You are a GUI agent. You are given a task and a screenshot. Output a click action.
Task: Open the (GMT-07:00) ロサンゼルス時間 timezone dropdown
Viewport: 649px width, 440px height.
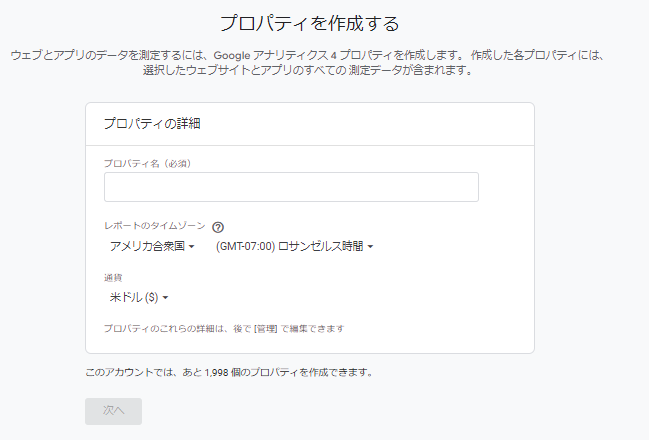tap(294, 246)
